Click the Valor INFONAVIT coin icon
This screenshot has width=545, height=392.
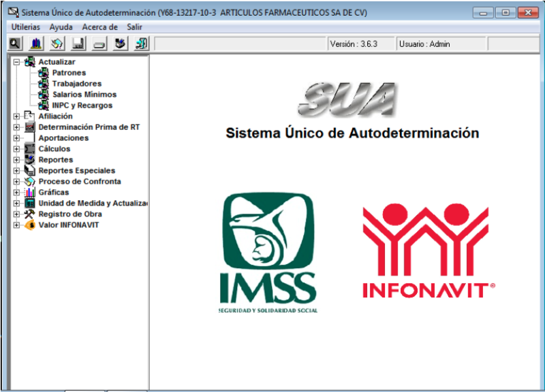pyautogui.click(x=29, y=225)
